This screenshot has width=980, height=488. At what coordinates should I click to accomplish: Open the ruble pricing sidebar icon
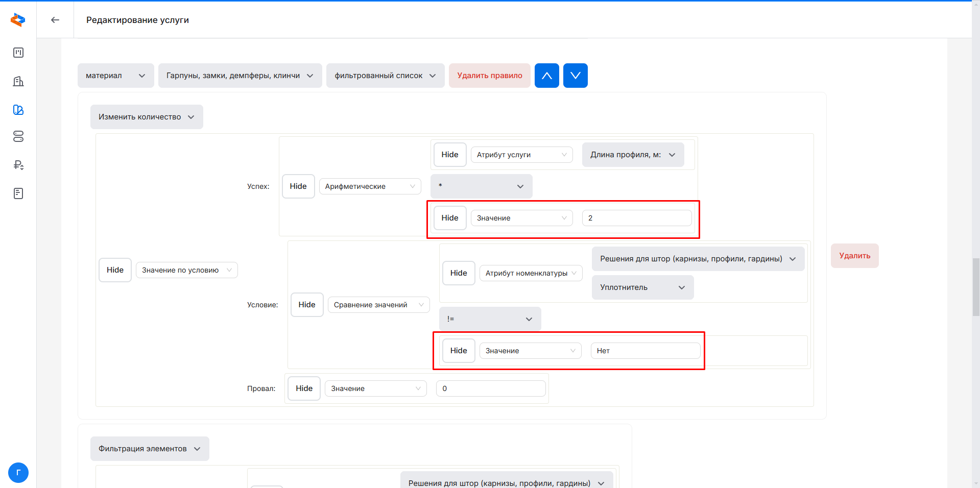[x=18, y=165]
